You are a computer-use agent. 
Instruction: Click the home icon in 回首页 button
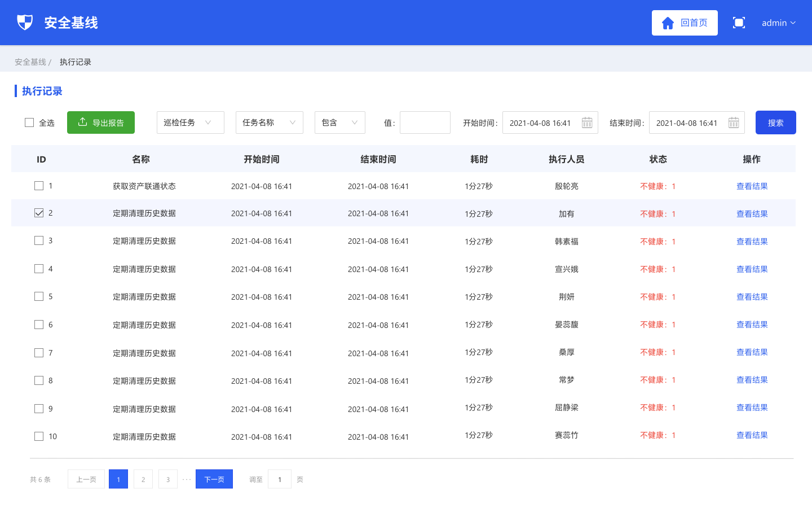(668, 23)
